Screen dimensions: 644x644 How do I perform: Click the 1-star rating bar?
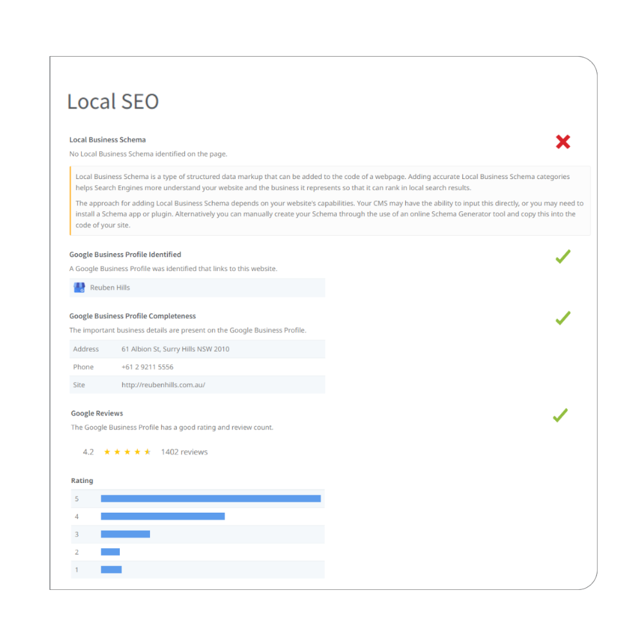[x=111, y=569]
